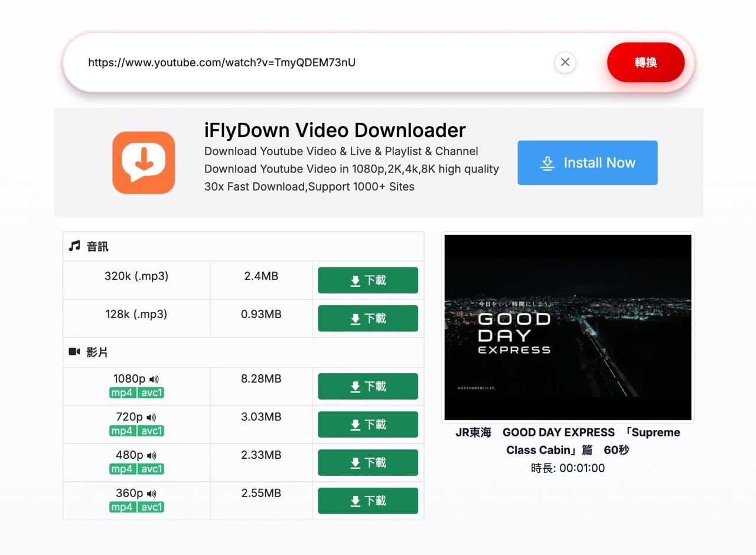756x555 pixels.
Task: Click the iFlyDown Video Downloader heading
Action: tap(335, 130)
